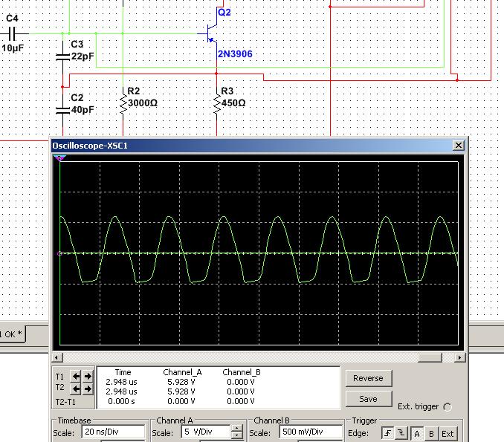Viewport: 504px width, 442px height.
Task: Select resistor R3 450Ω
Action: pos(217,103)
